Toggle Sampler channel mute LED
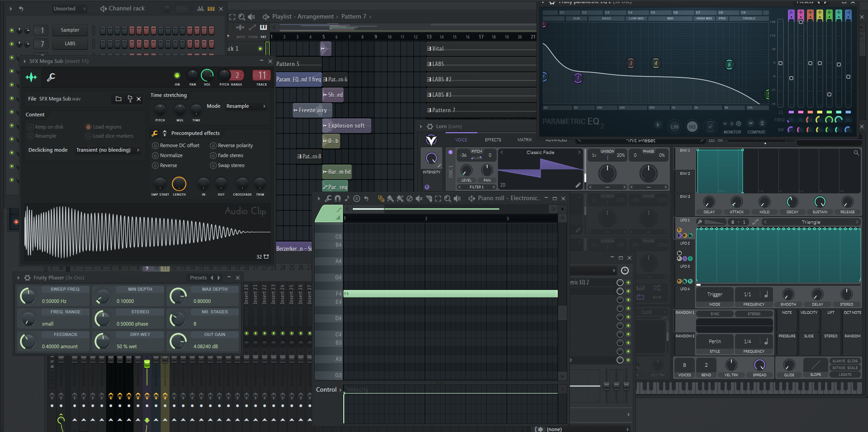Screen dimensions: 868x432 12,30
